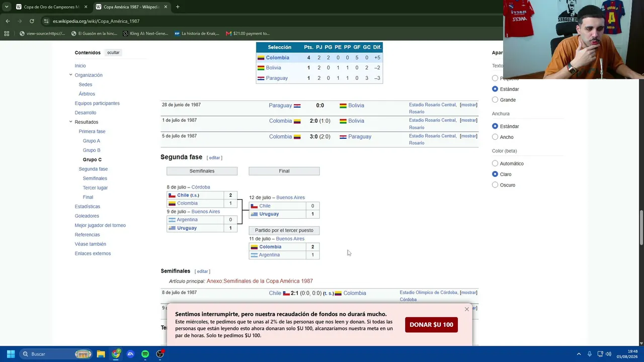The width and height of the screenshot is (644, 362).
Task: Click the browser address bar URL
Action: (x=96, y=21)
